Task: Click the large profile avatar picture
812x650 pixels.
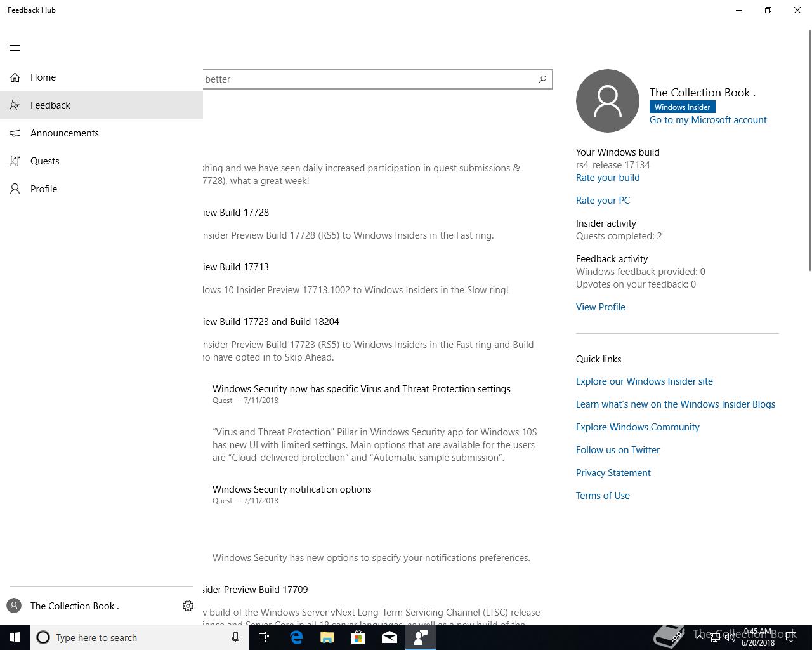Action: [608, 101]
